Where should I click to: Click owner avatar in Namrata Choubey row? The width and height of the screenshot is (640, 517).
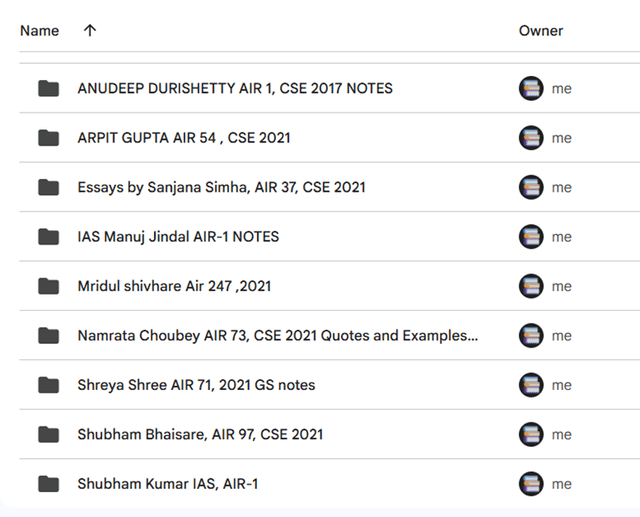coord(531,336)
